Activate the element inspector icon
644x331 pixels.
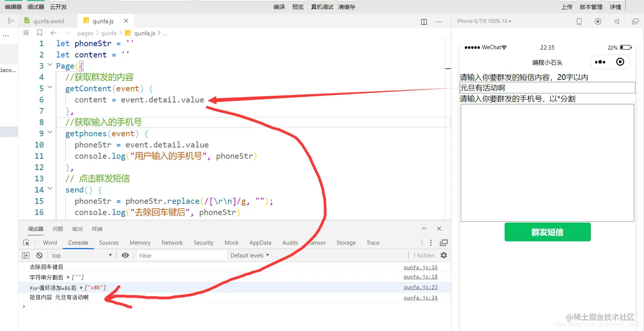tap(26, 243)
